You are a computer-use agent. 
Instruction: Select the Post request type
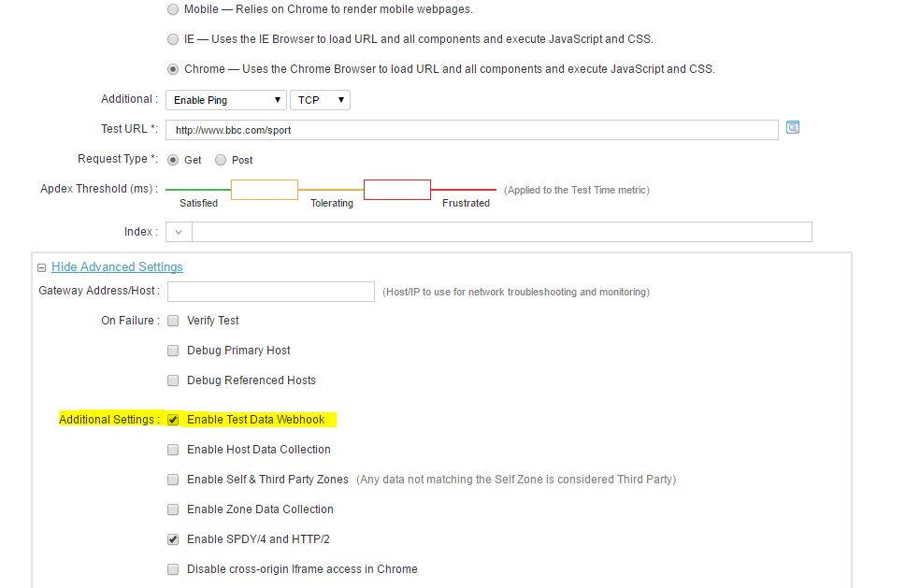[220, 160]
